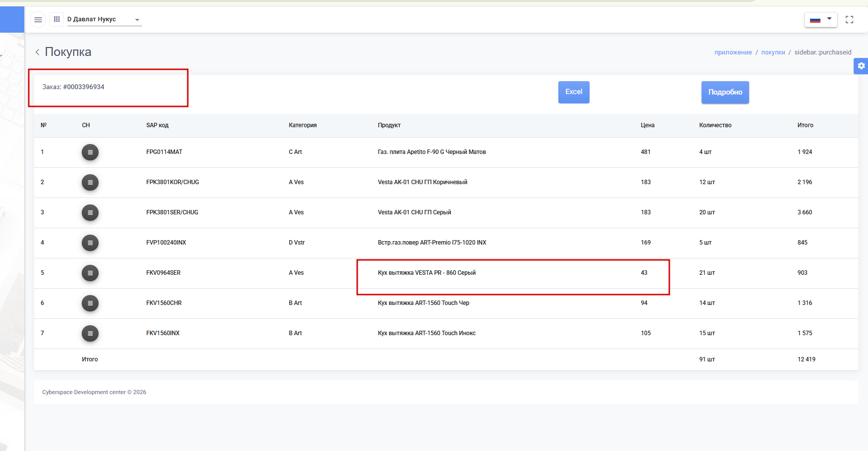Open row menu for FPG0114MAT
Viewport: 868px width, 451px height.
(90, 152)
